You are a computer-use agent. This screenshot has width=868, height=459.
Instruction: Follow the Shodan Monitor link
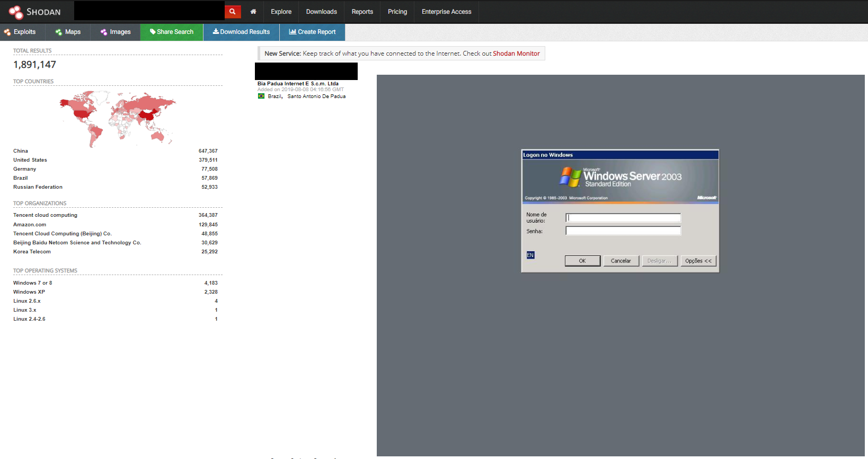point(516,54)
